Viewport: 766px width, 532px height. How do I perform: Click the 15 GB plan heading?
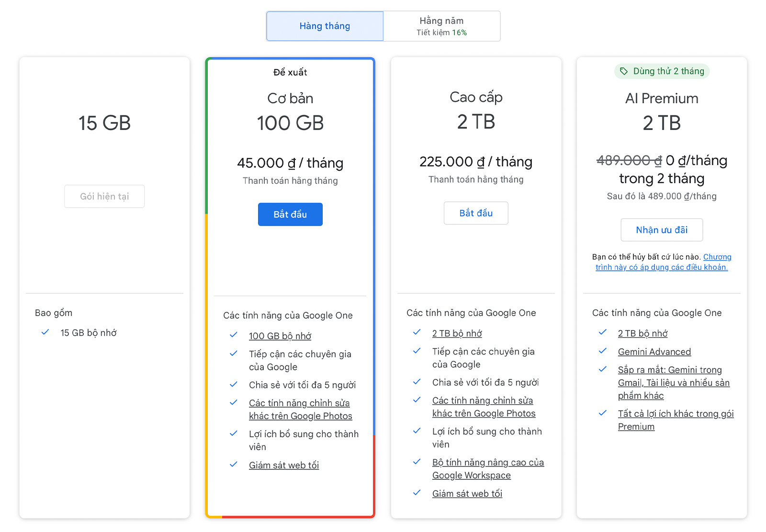tap(104, 123)
